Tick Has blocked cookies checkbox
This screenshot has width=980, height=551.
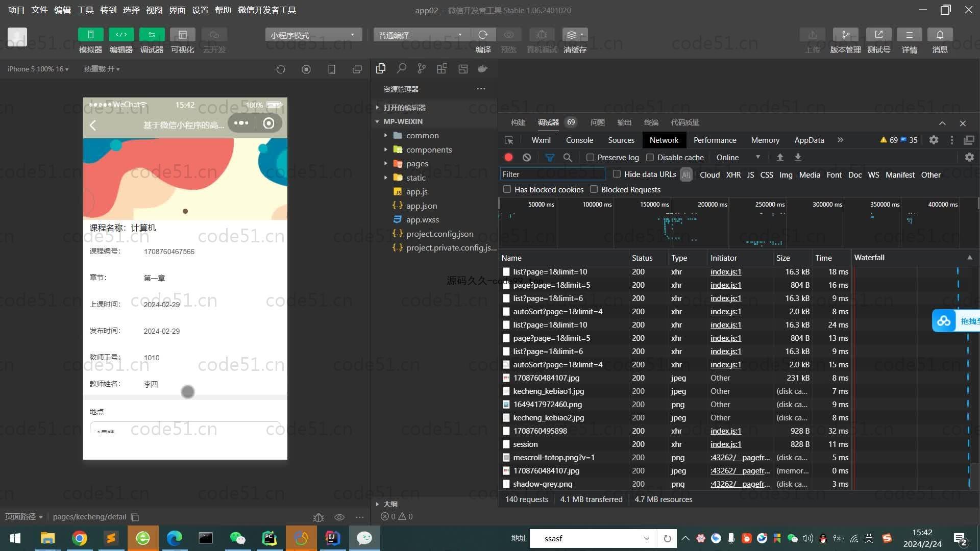(507, 189)
